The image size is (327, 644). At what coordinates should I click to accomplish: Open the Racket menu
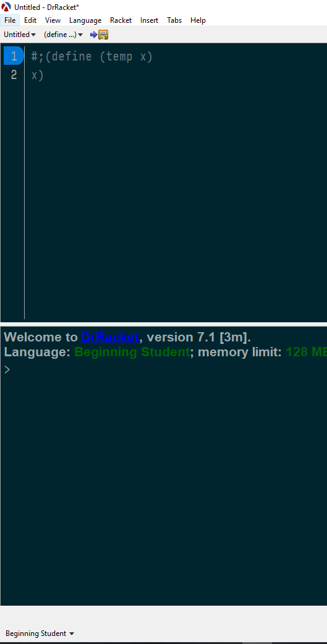click(121, 20)
